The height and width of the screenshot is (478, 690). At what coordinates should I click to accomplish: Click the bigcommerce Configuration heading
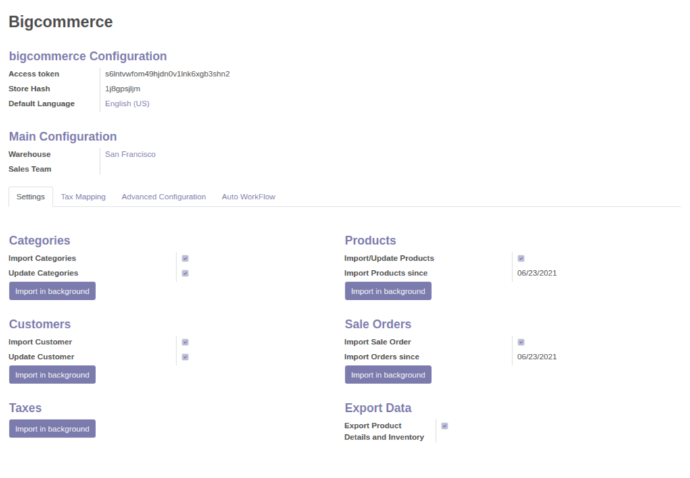(88, 56)
